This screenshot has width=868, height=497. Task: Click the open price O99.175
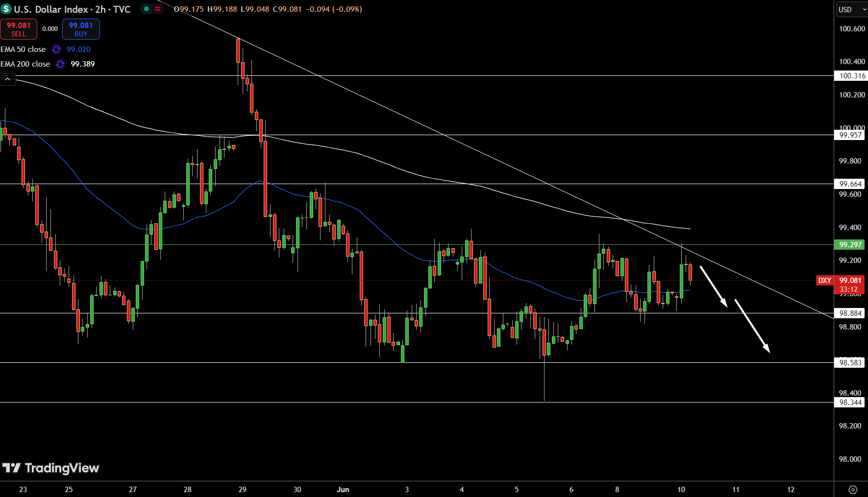pos(189,9)
